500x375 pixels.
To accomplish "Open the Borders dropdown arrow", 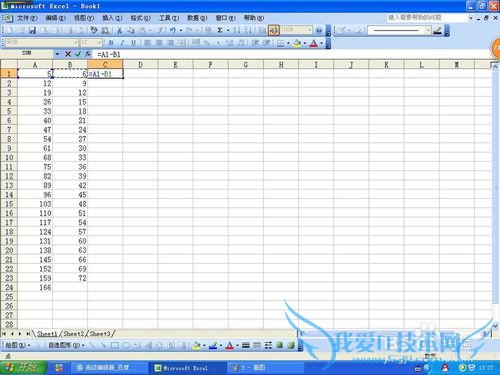I will pos(288,43).
